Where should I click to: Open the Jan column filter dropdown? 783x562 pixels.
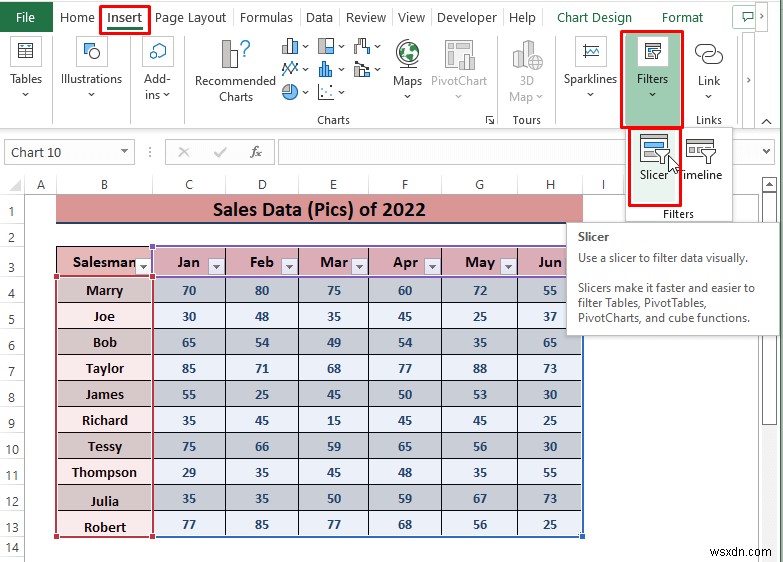point(216,267)
